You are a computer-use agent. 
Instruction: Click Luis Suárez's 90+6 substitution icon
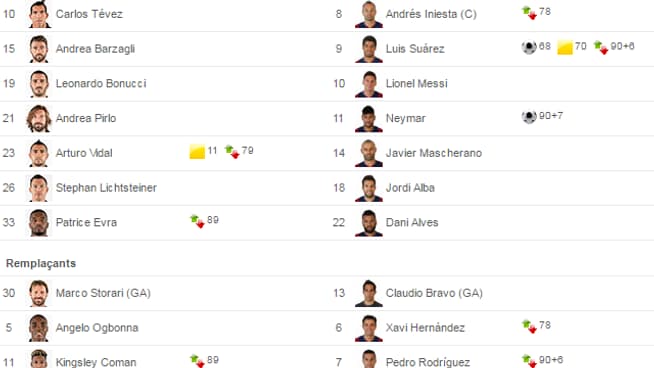pyautogui.click(x=601, y=47)
